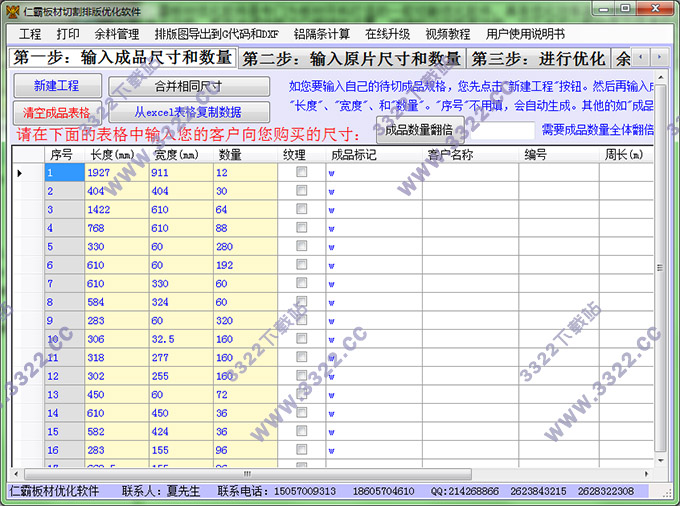Toggle the 纹理 checkbox in row 1
Viewport: 680px width, 506px height.
301,172
